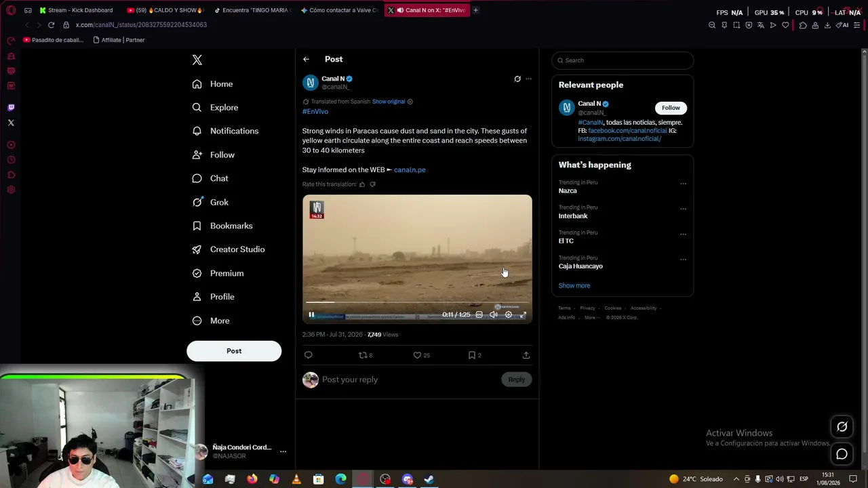868x488 pixels.
Task: Open browser extensions puzzle icon
Action: [x=803, y=25]
